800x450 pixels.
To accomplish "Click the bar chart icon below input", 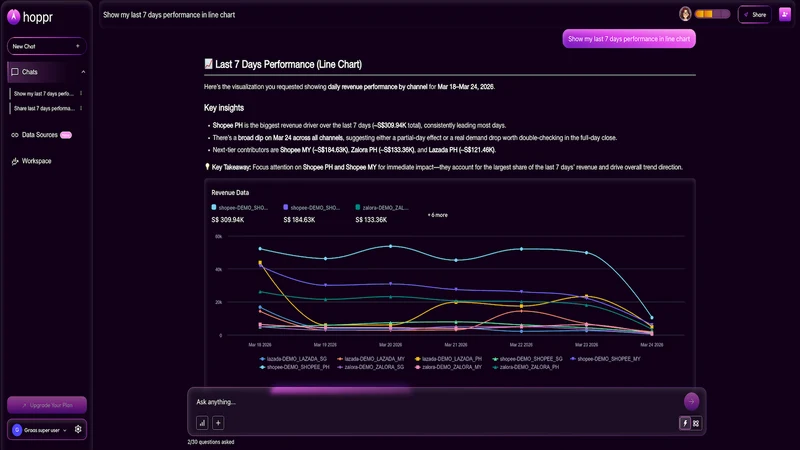I will (x=202, y=423).
